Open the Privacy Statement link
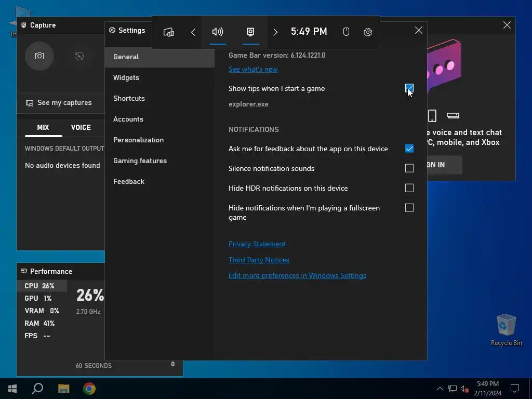 click(x=257, y=244)
